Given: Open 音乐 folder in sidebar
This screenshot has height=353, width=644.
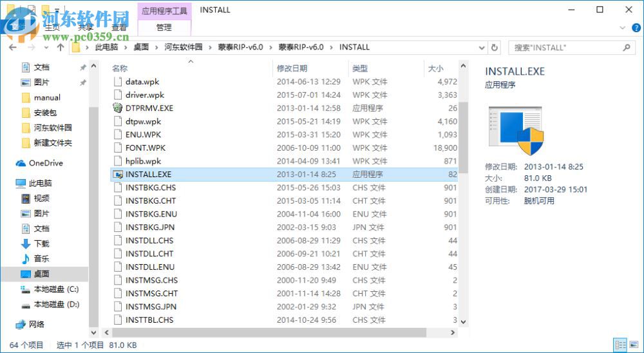Looking at the screenshot, I should click(35, 259).
